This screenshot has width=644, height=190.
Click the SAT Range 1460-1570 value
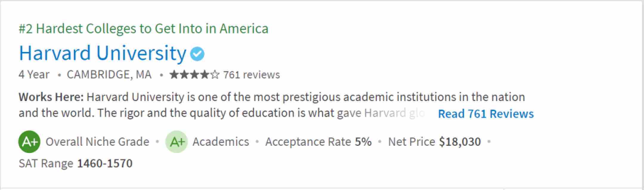105,163
